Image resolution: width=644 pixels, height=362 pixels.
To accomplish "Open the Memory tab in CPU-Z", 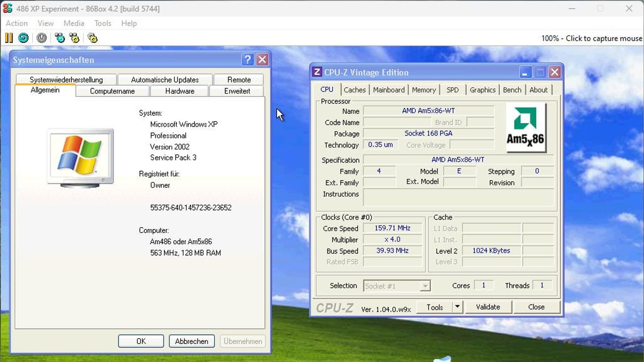I will tap(423, 90).
